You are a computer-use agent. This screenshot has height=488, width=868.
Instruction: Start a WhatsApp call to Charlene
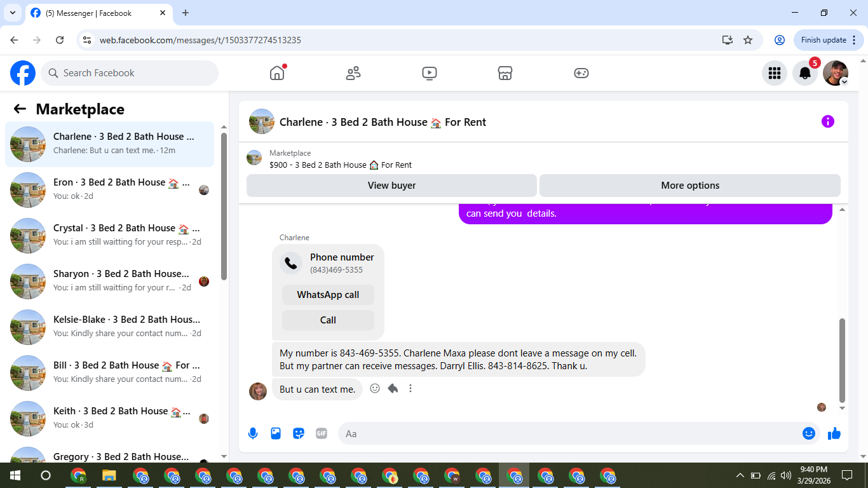[x=328, y=295]
